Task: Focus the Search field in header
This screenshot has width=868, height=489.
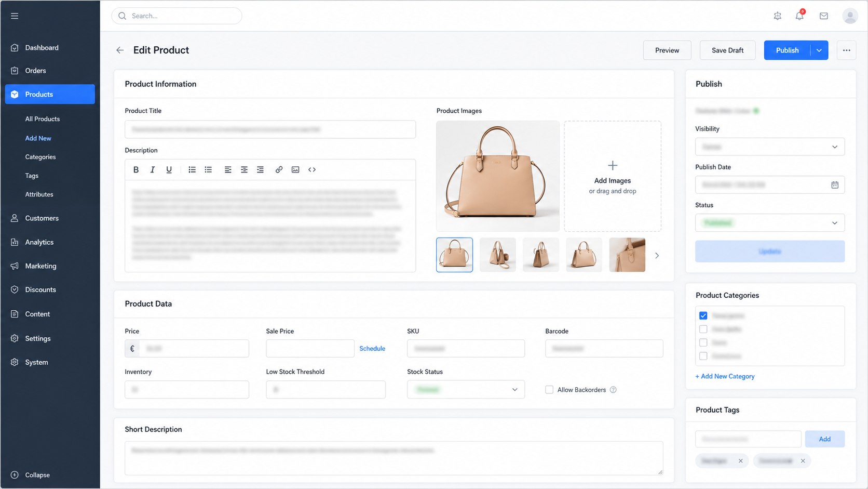Action: tap(177, 16)
